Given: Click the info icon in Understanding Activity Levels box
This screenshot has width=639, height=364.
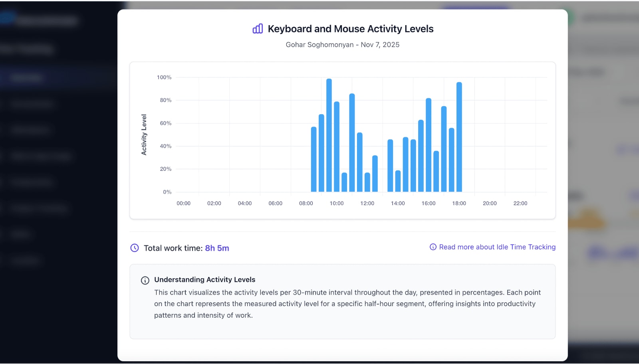Looking at the screenshot, I should pyautogui.click(x=145, y=281).
